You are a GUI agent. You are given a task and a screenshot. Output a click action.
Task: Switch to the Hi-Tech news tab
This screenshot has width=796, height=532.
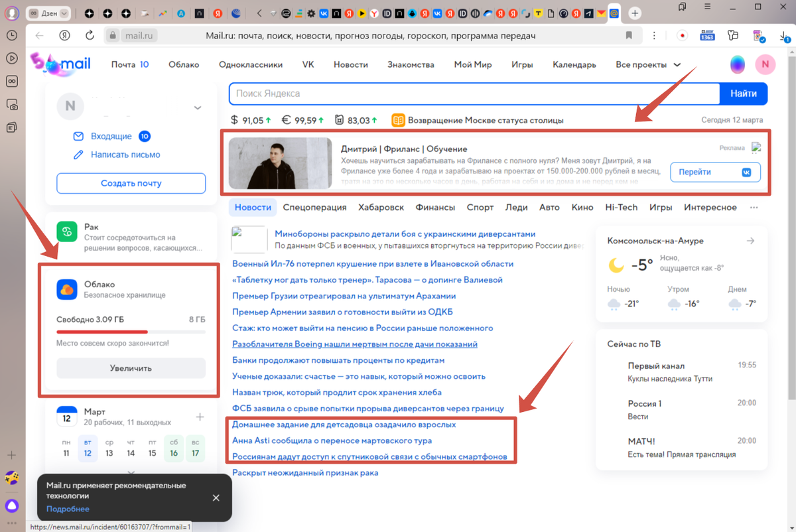point(621,207)
